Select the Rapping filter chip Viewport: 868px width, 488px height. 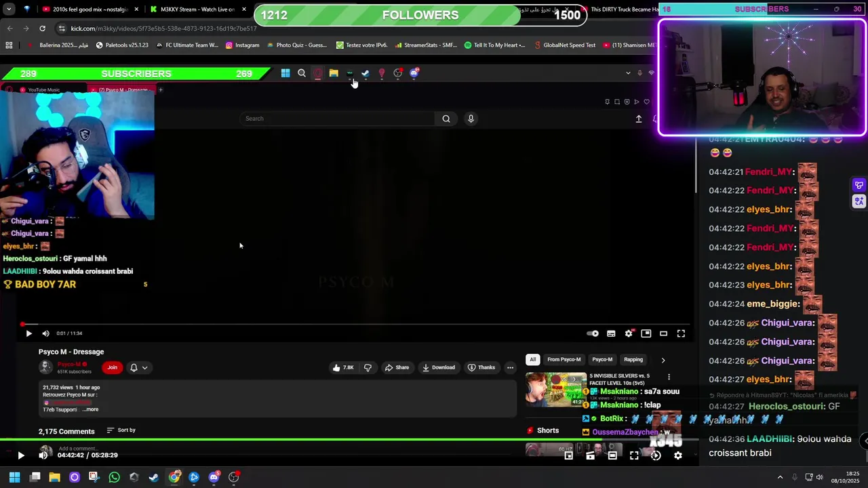(x=633, y=360)
